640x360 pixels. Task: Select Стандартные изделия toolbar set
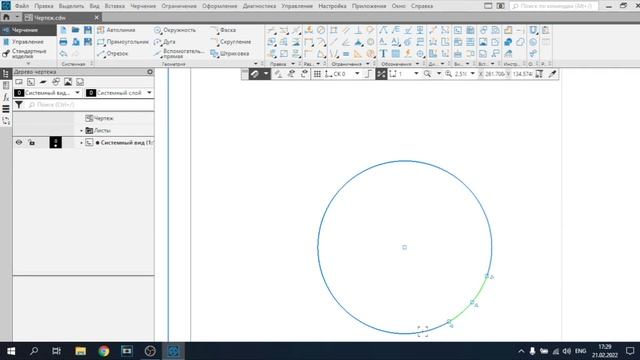pyautogui.click(x=27, y=54)
